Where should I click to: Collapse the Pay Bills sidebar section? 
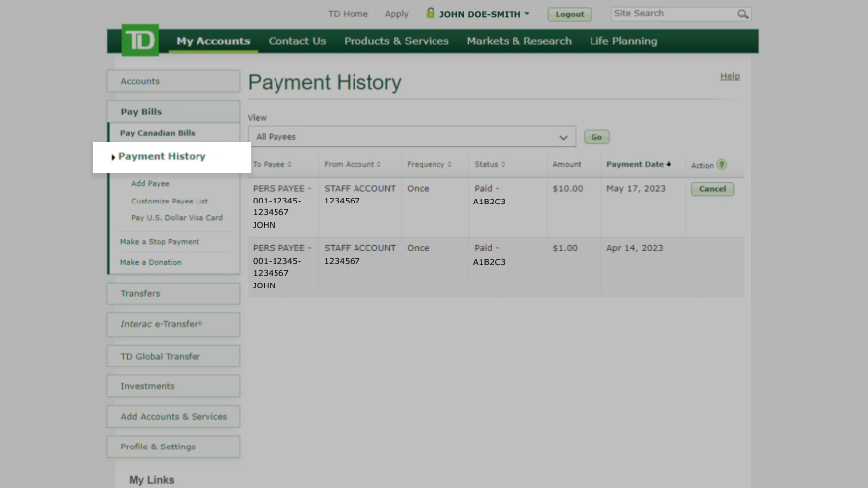click(x=173, y=112)
